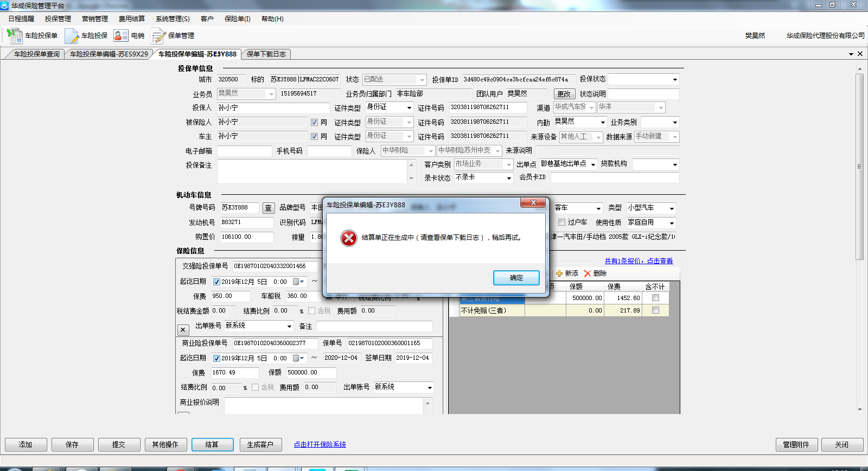Open the 录卡状态 dropdown
The width and height of the screenshot is (868, 471).
(508, 178)
